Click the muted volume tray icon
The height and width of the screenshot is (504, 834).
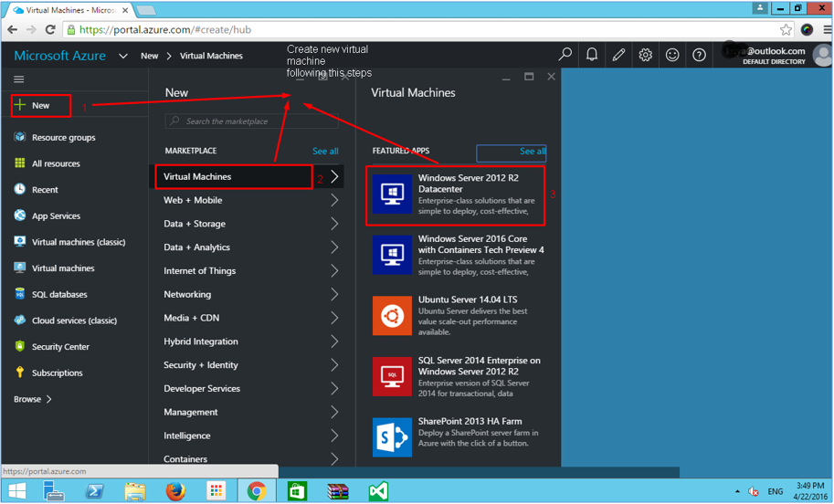pos(753,491)
